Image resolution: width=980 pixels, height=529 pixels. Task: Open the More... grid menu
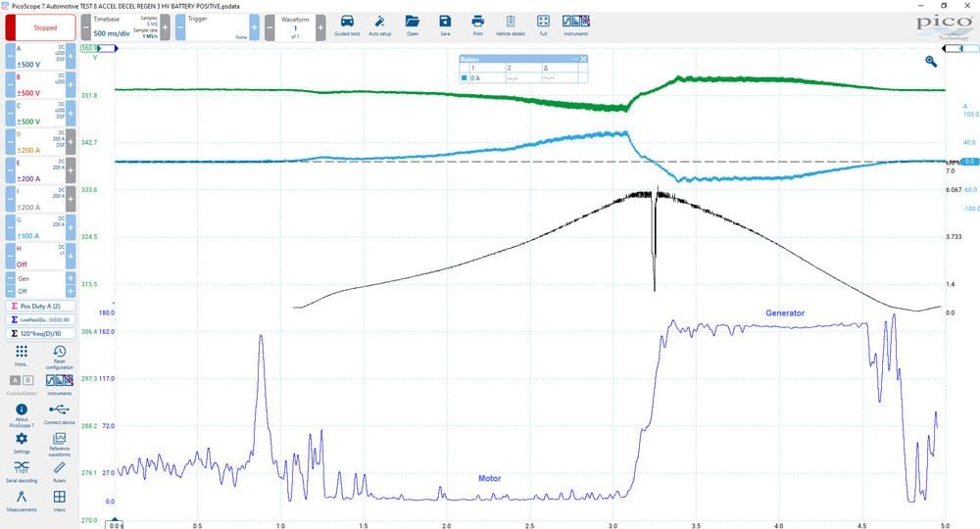tap(22, 356)
